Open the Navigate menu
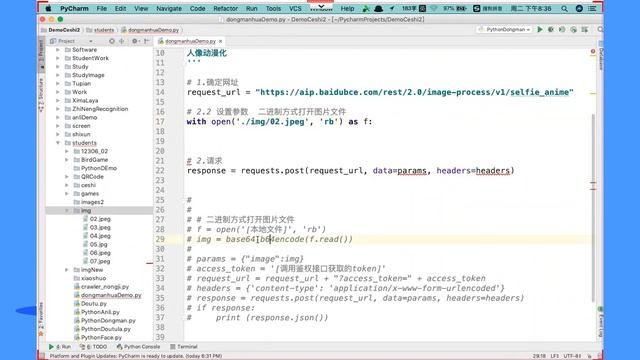The image size is (640, 360). point(169,8)
